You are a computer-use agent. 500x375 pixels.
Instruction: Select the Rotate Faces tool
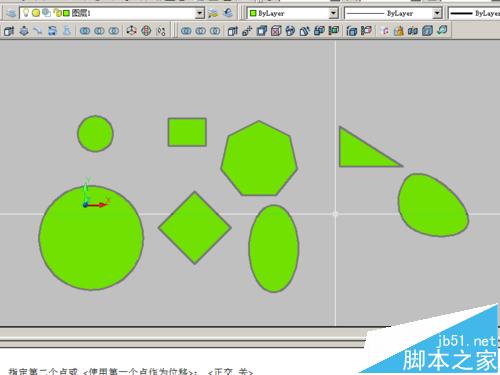290,31
